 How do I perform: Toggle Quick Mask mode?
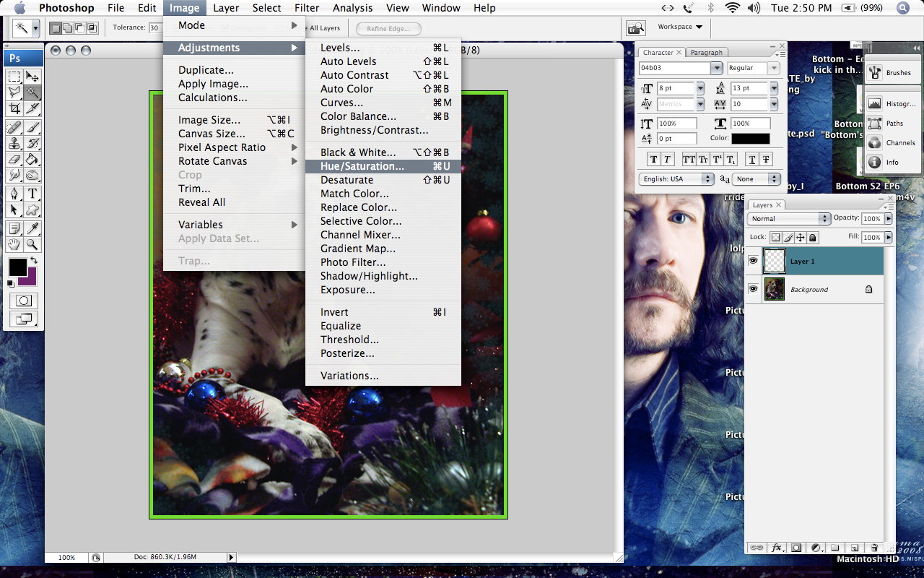(24, 301)
